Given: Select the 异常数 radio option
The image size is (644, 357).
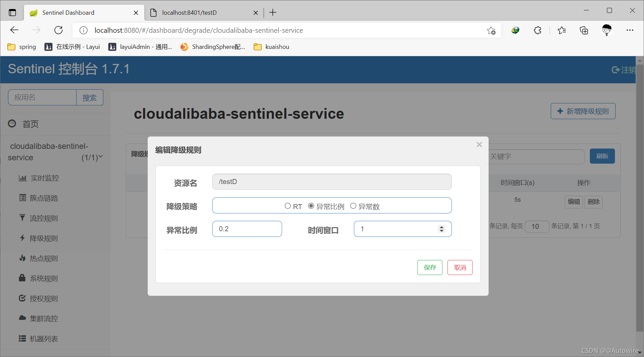Looking at the screenshot, I should click(x=353, y=206).
